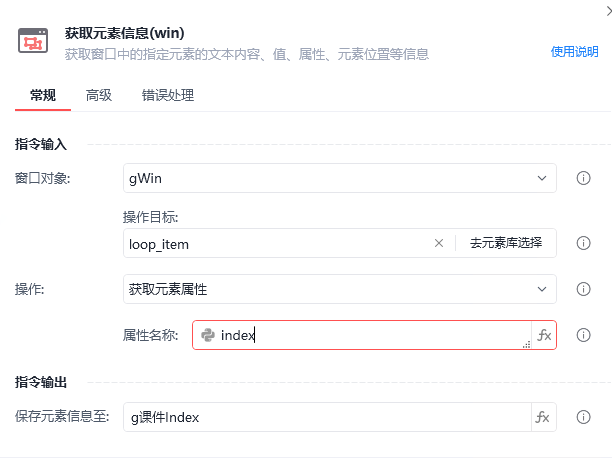Open the 使用说明 help link
This screenshot has width=612, height=466.
pos(574,52)
